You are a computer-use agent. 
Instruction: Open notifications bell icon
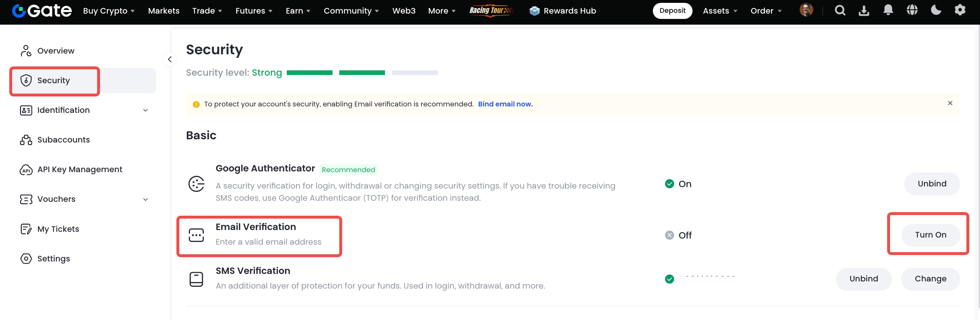pyautogui.click(x=887, y=10)
